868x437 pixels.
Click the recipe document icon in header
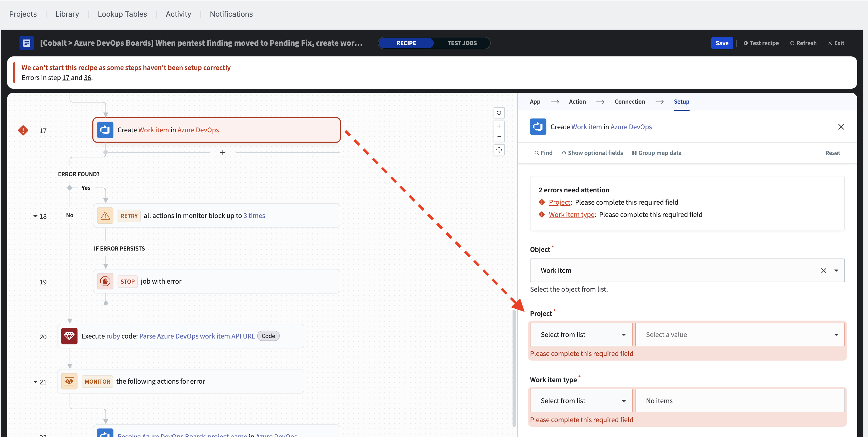(26, 43)
